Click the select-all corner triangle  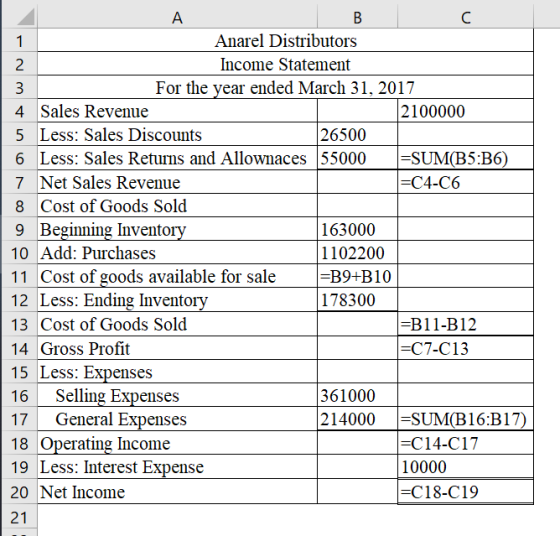(x=25, y=17)
